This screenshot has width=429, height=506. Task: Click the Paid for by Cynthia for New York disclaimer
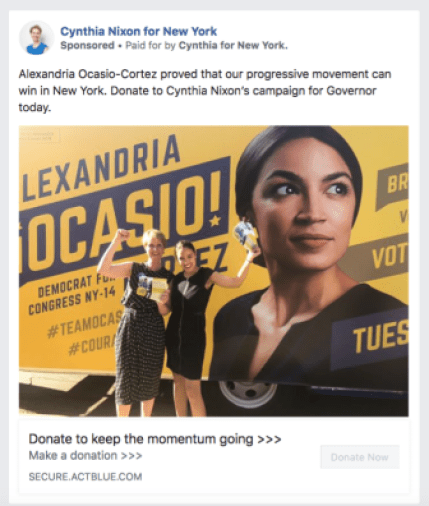click(x=206, y=45)
